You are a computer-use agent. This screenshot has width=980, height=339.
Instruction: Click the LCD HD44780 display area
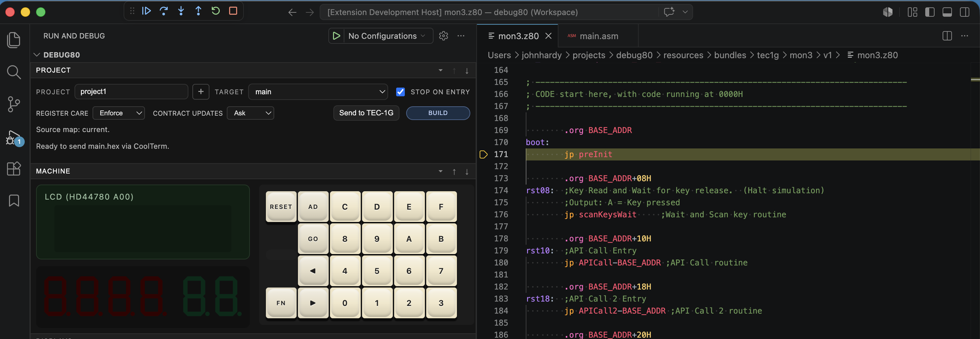pyautogui.click(x=143, y=222)
